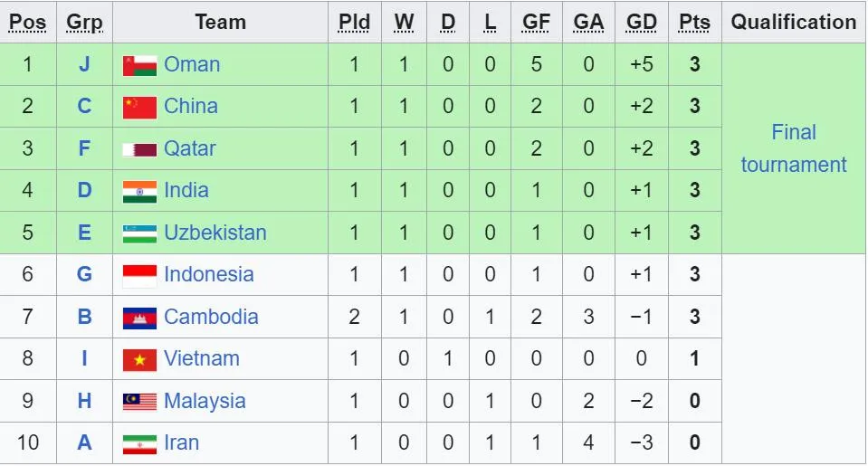Click the GD column header abbreviation

pyautogui.click(x=641, y=22)
